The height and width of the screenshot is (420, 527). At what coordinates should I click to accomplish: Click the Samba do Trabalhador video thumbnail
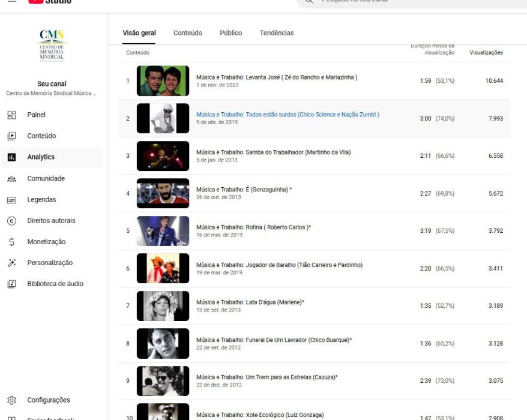(x=163, y=156)
